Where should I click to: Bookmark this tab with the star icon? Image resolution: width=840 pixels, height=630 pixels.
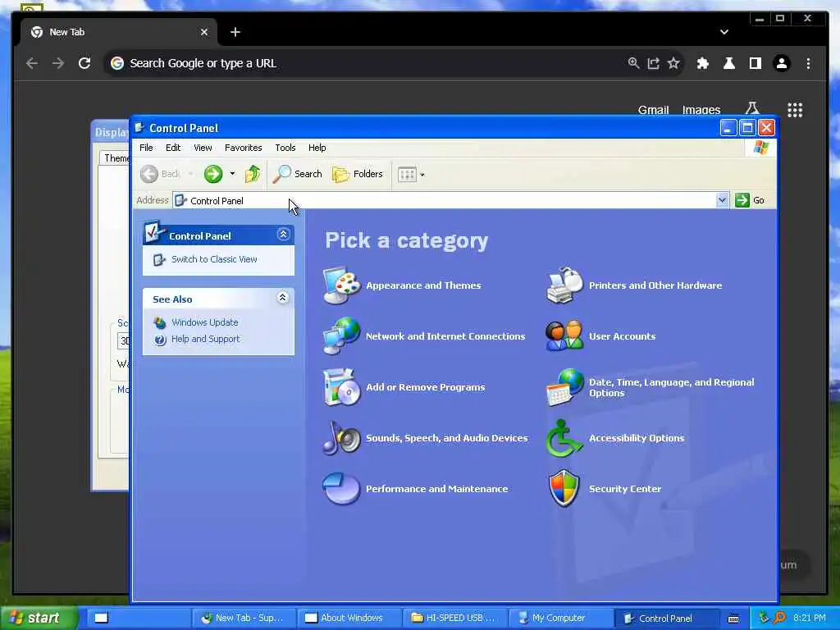click(x=673, y=63)
